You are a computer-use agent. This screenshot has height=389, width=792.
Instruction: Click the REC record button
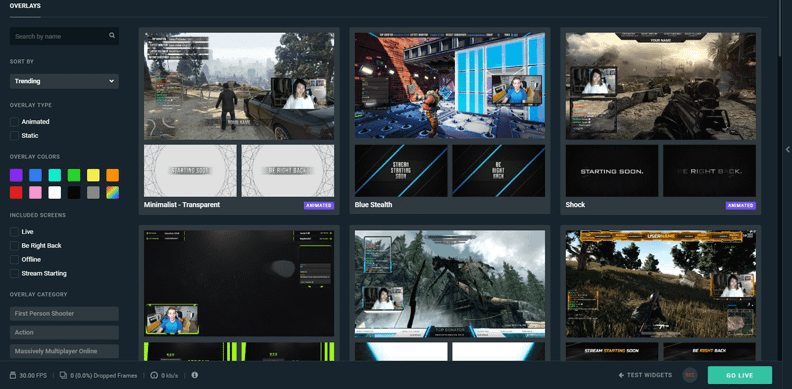pos(689,375)
